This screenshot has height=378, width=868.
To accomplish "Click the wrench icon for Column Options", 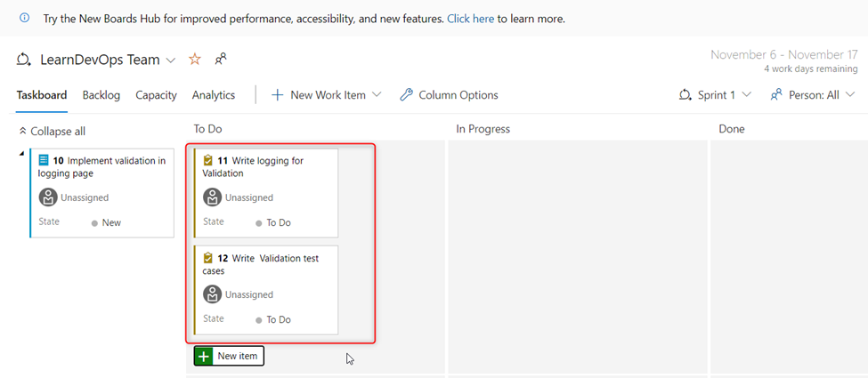I will pyautogui.click(x=406, y=94).
